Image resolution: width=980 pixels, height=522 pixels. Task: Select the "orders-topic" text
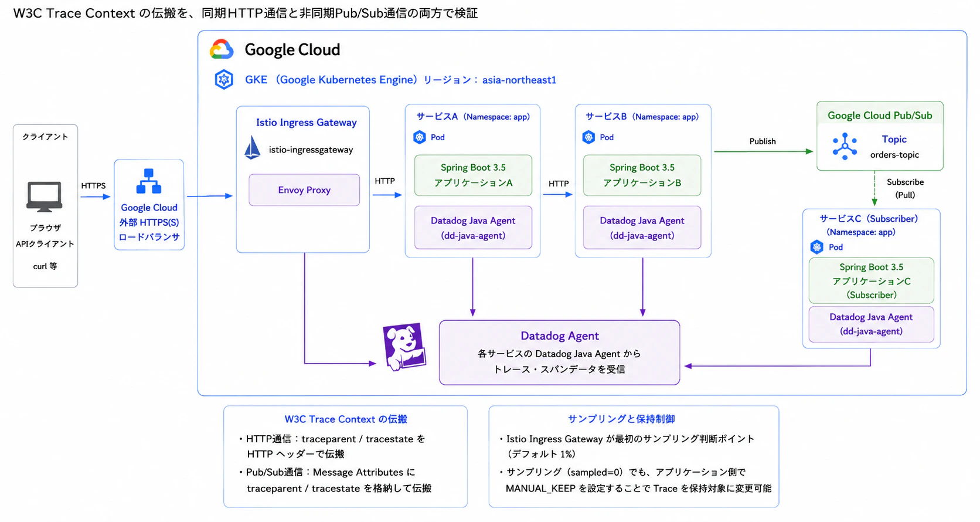pyautogui.click(x=894, y=155)
